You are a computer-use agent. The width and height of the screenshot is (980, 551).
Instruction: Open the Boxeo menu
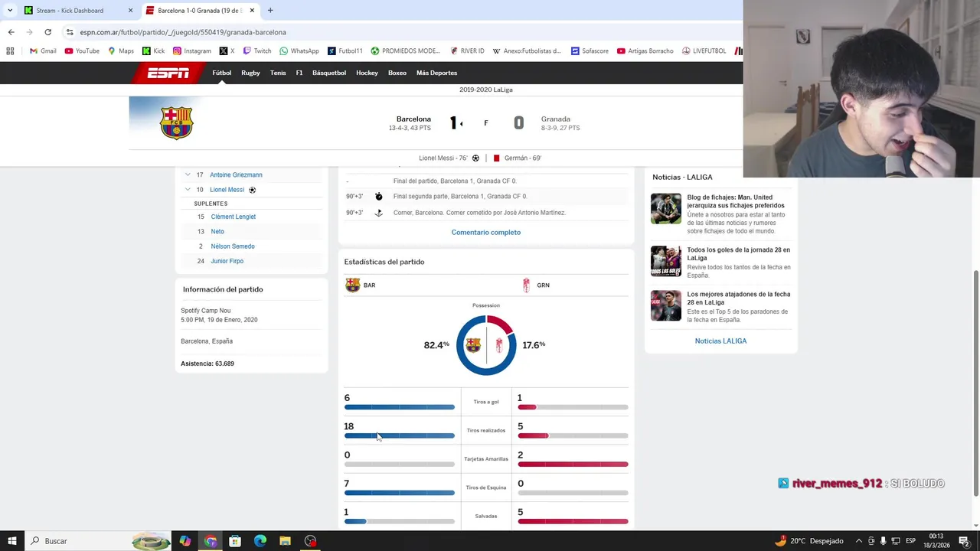pos(397,73)
